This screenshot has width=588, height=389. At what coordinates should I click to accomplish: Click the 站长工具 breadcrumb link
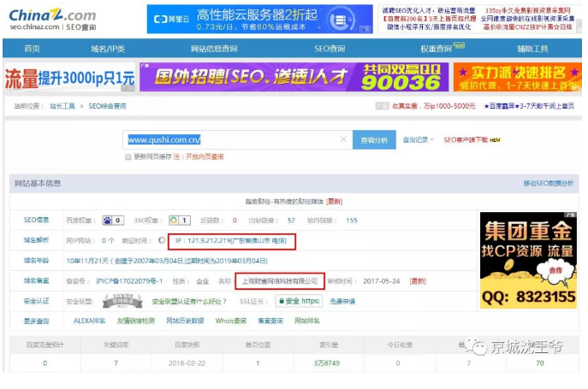click(x=62, y=106)
